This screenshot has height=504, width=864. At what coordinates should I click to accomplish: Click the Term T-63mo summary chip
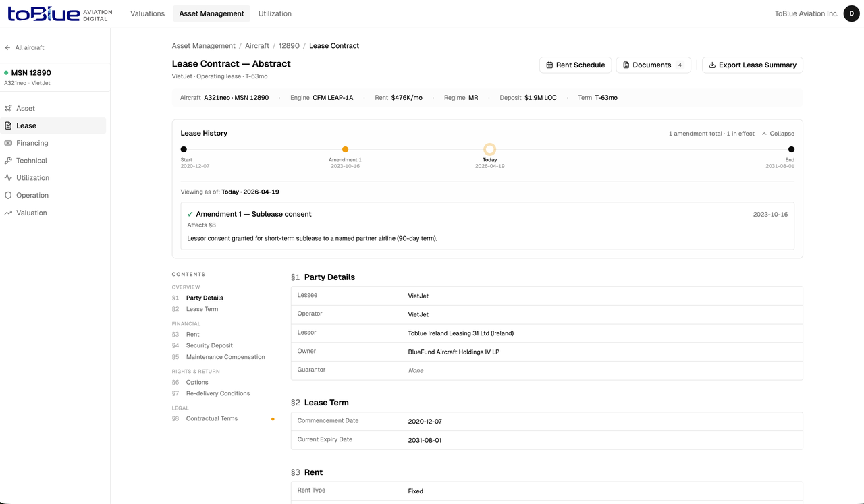tap(598, 98)
